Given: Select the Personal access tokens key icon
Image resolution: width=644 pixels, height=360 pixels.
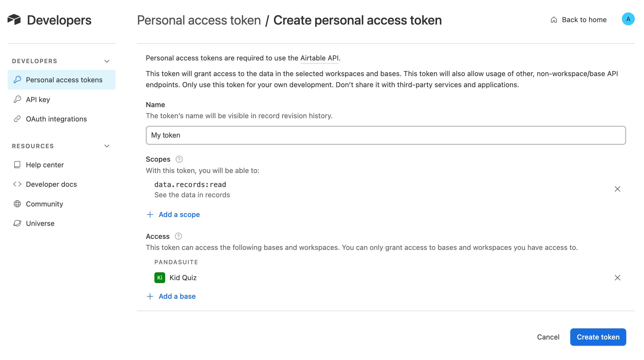Looking at the screenshot, I should (x=18, y=80).
